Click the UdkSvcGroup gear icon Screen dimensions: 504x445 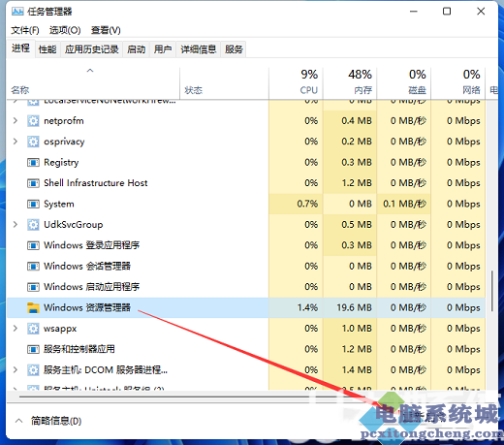33,225
